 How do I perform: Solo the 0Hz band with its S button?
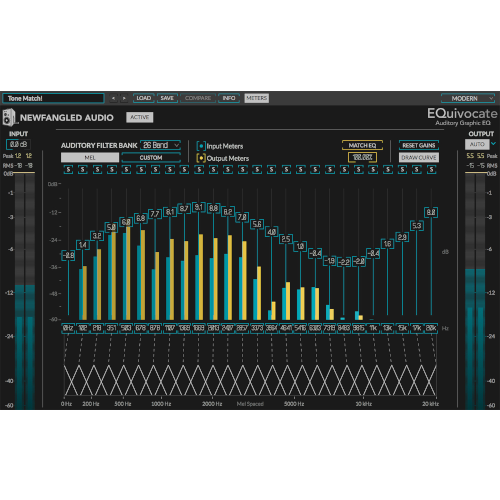click(x=68, y=170)
